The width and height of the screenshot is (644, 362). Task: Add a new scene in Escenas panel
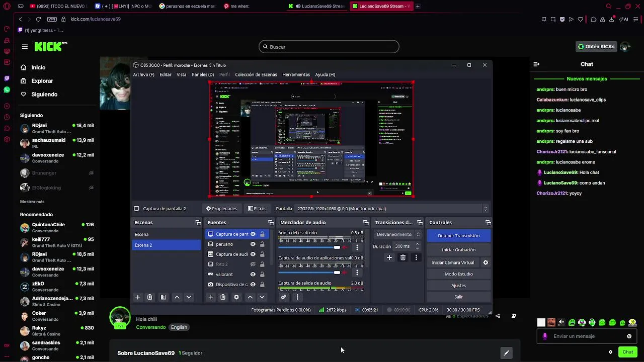138,297
